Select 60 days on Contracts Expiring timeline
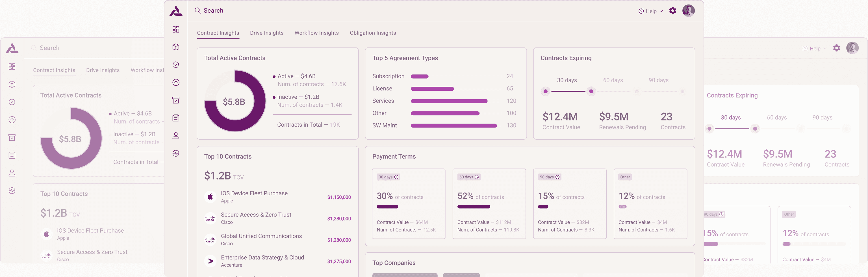The width and height of the screenshot is (868, 277). pyautogui.click(x=613, y=80)
